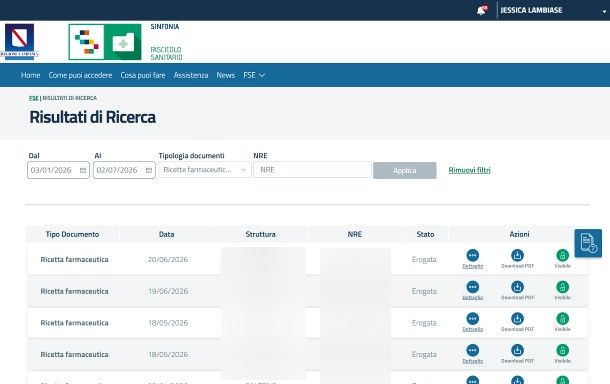Click the Tipo Documento column header
The width and height of the screenshot is (610, 384).
coord(72,234)
